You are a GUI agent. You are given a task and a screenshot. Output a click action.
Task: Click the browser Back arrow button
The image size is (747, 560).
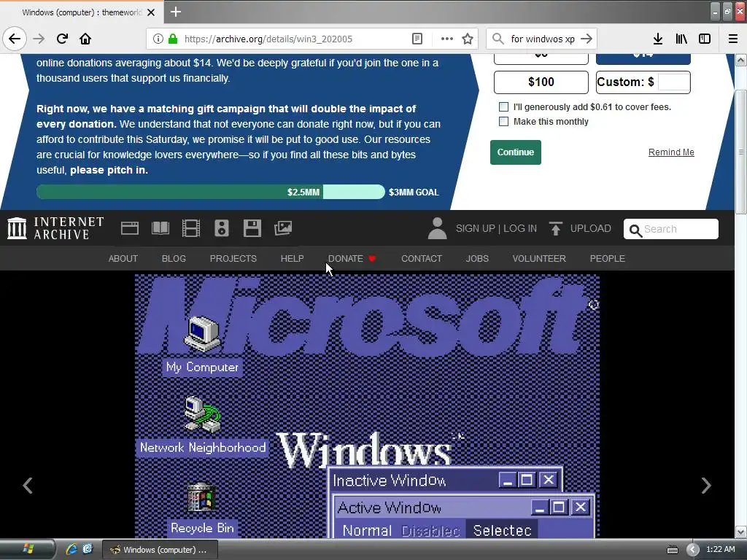coord(15,39)
